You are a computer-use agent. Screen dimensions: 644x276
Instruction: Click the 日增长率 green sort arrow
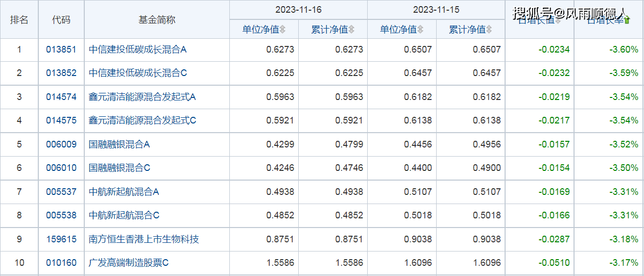tap(627, 20)
